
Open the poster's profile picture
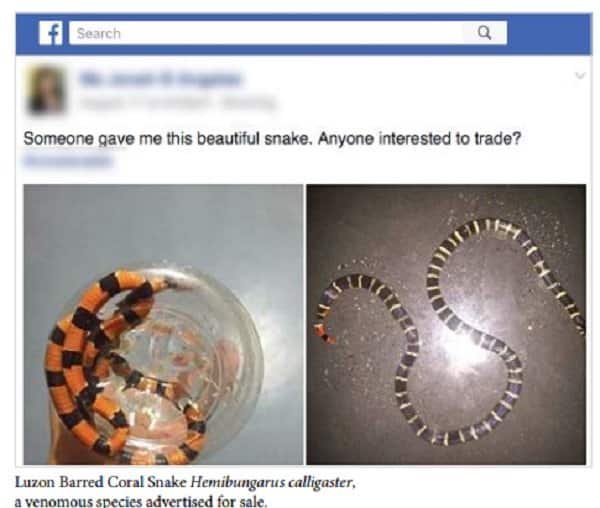tap(47, 90)
